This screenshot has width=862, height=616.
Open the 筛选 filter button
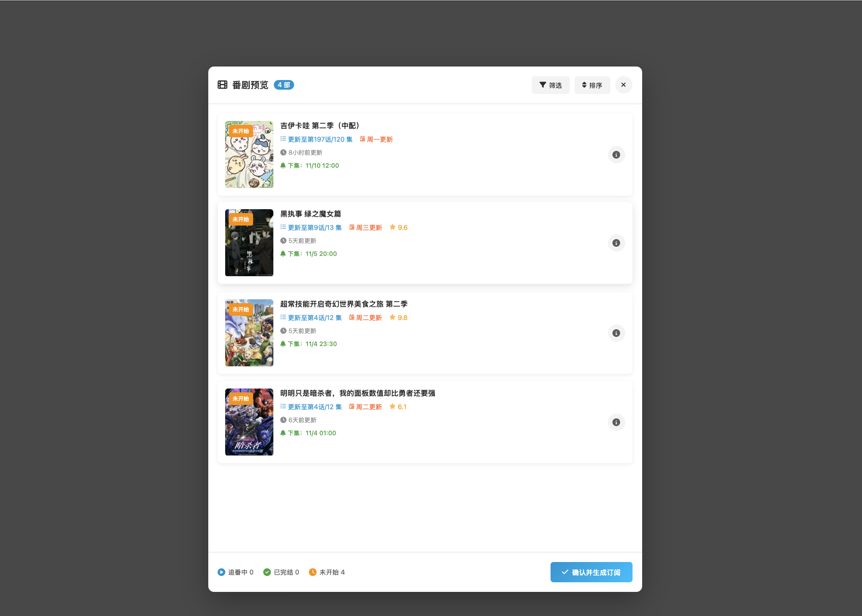[x=551, y=85]
